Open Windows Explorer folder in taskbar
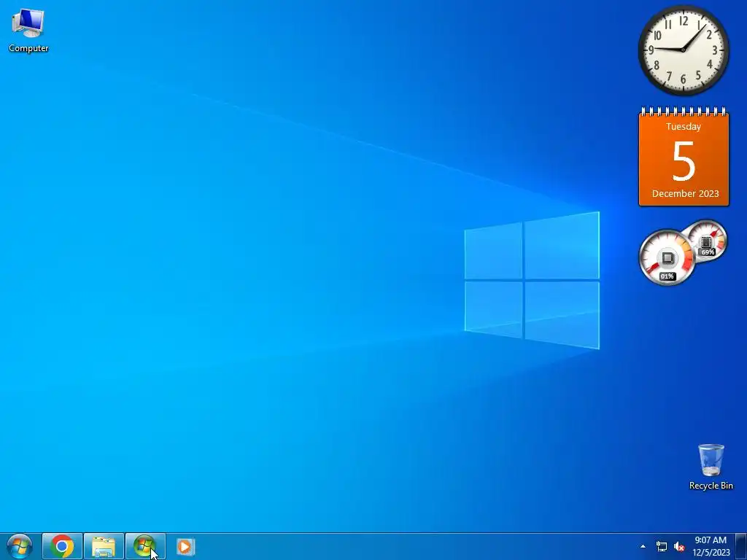 click(x=104, y=547)
